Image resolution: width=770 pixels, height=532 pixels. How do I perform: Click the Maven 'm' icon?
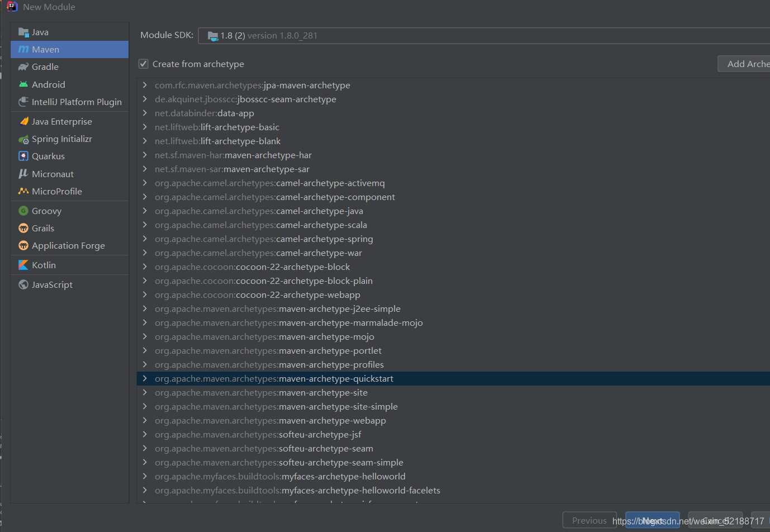coord(23,50)
